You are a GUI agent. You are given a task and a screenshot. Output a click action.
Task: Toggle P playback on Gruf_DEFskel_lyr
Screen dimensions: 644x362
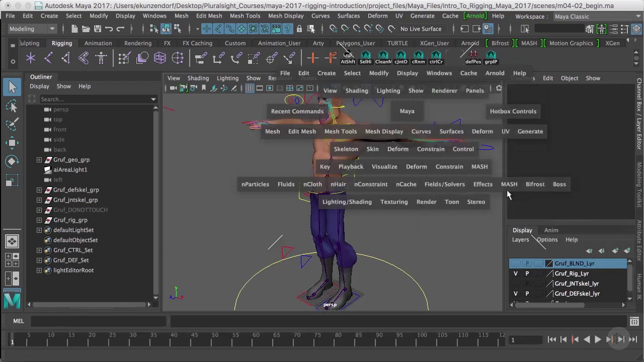point(527,294)
